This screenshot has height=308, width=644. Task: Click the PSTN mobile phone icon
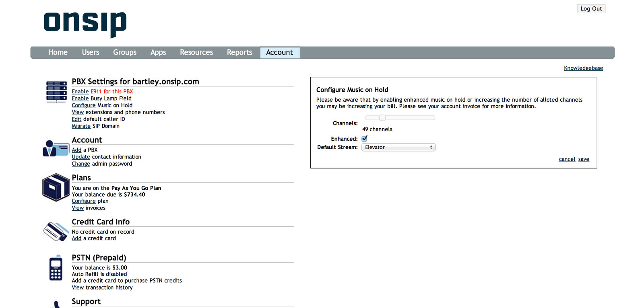[56, 268]
